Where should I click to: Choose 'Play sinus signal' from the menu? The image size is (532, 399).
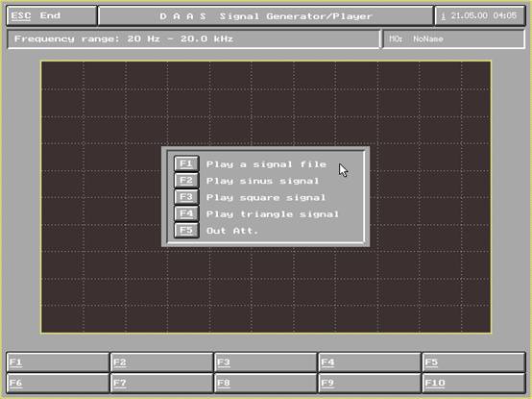[x=262, y=181]
